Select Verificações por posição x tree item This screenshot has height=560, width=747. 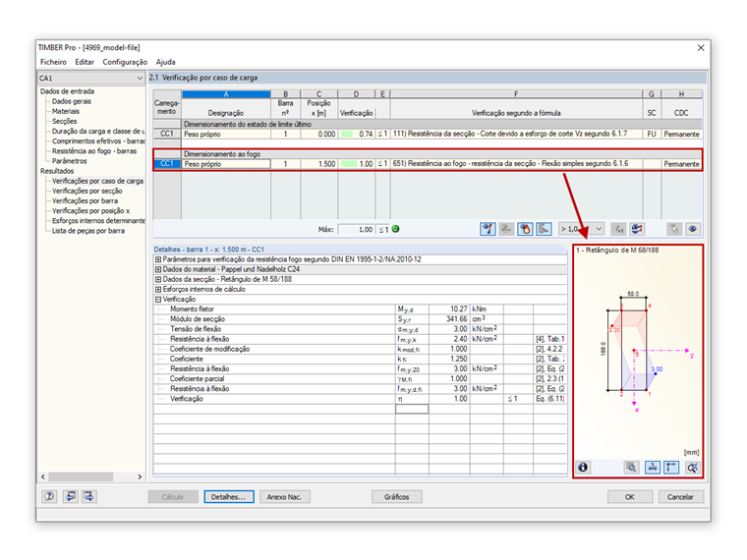(91, 211)
